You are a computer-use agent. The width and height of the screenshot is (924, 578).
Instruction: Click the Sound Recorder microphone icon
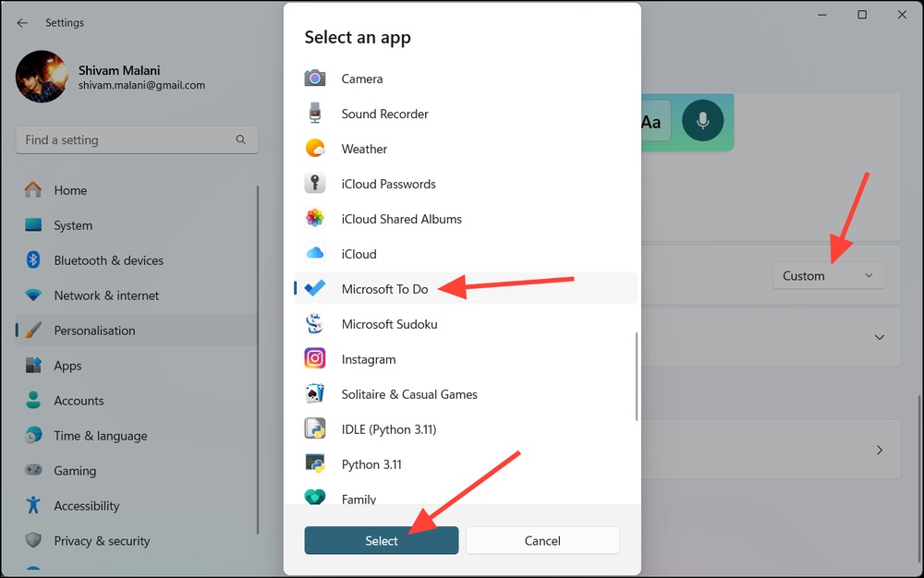point(315,113)
